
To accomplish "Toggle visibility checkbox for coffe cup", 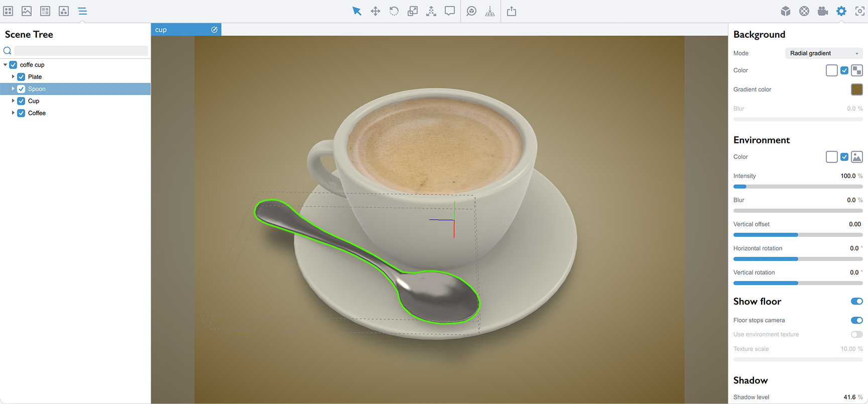I will point(14,65).
